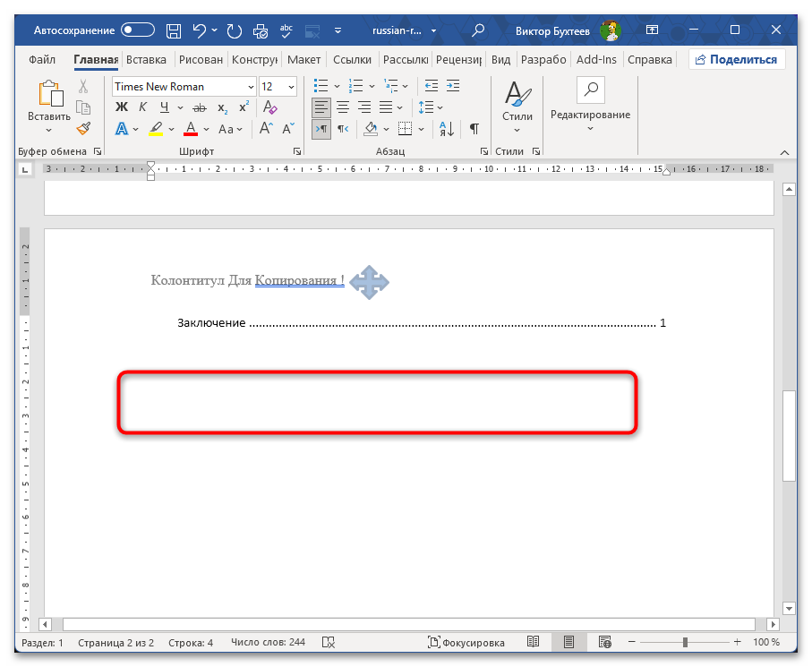812x667 pixels.
Task: Toggle left-to-right text direction button
Action: click(x=321, y=128)
